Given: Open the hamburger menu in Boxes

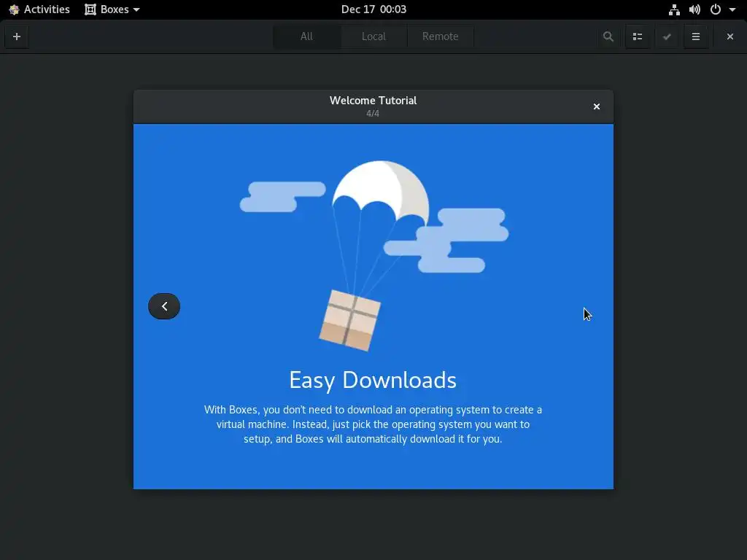Looking at the screenshot, I should pos(695,36).
